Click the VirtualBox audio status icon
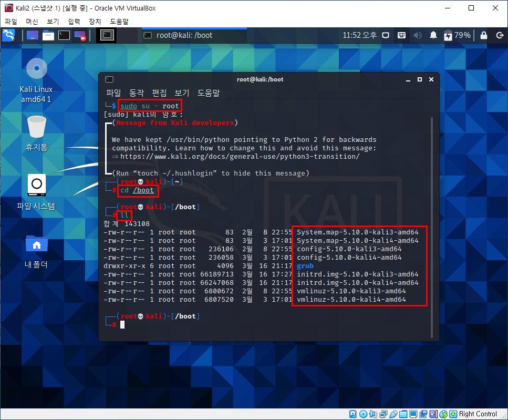The image size is (508, 420). 373,414
